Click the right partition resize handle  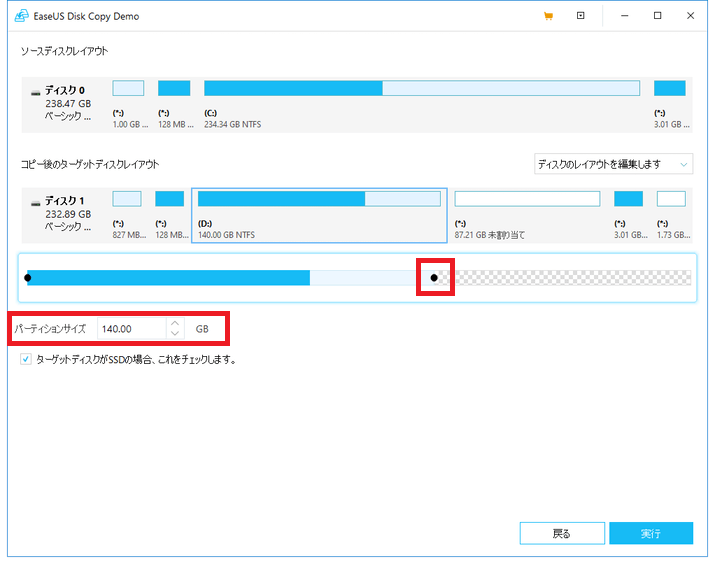pyautogui.click(x=434, y=277)
